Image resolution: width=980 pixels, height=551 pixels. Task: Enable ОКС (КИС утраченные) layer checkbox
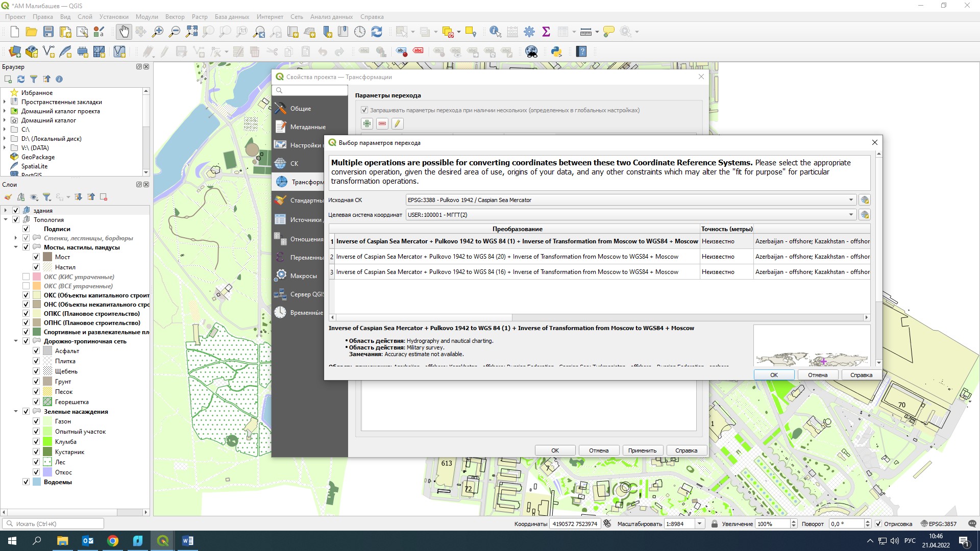coord(26,277)
